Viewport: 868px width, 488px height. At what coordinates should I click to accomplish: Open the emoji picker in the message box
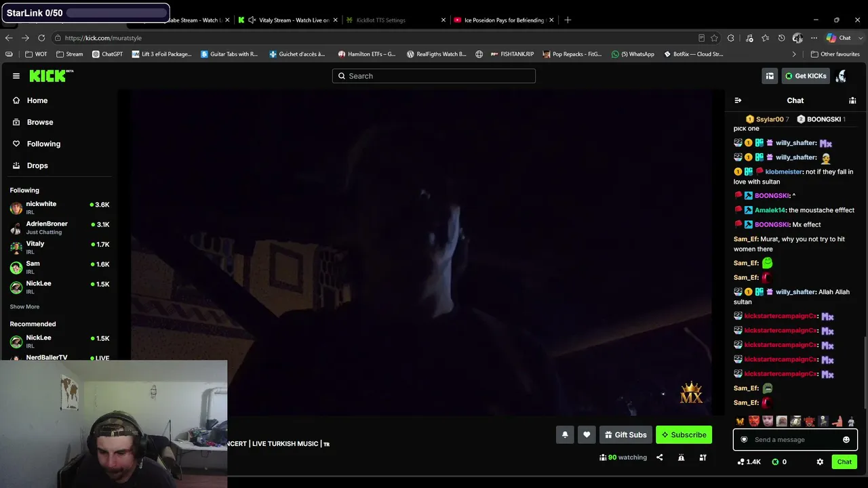click(x=846, y=440)
